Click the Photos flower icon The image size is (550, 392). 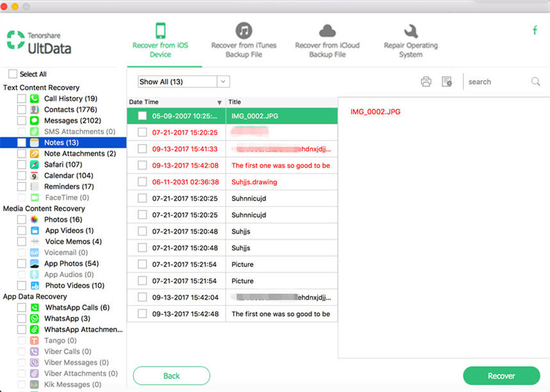[34, 220]
